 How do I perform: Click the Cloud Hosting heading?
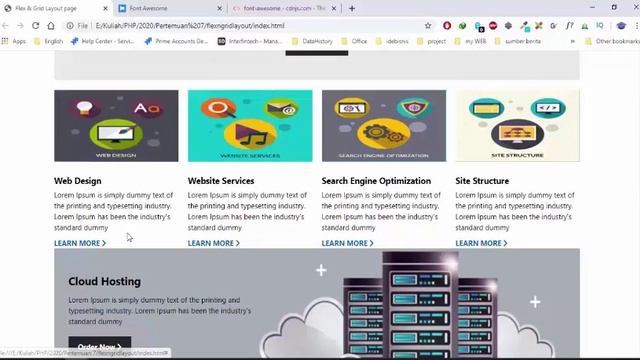104,281
